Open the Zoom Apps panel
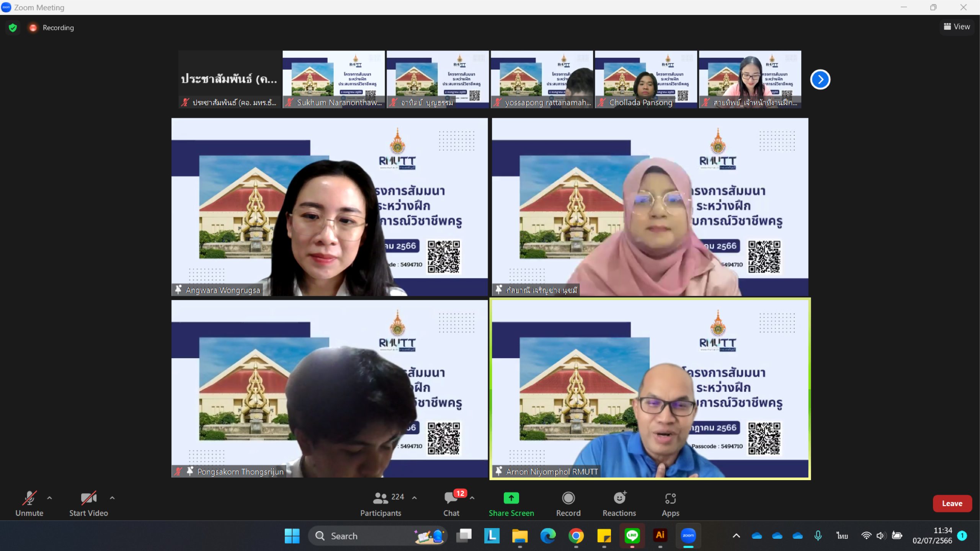 click(670, 504)
